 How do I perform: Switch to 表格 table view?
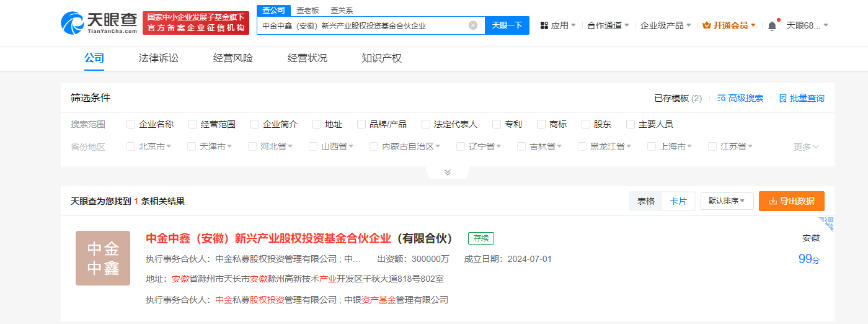coord(646,201)
